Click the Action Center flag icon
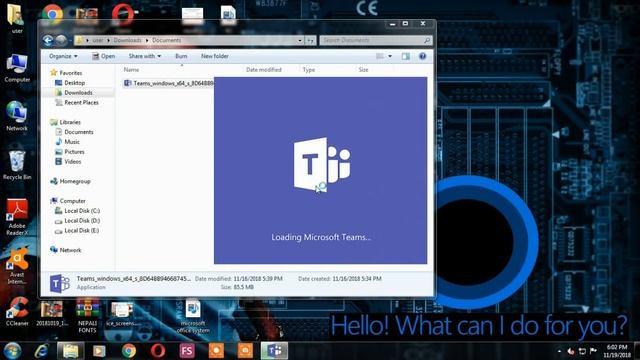640x360 pixels. (x=593, y=351)
